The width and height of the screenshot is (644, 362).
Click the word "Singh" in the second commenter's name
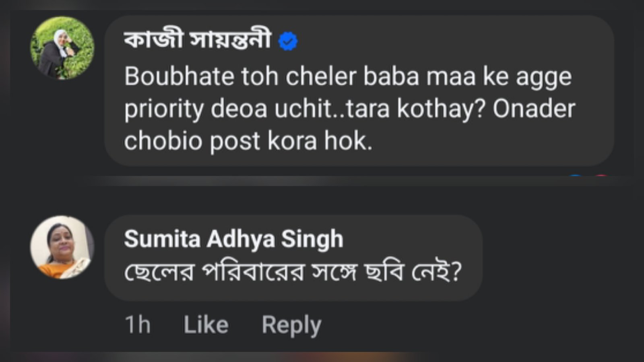tap(312, 239)
